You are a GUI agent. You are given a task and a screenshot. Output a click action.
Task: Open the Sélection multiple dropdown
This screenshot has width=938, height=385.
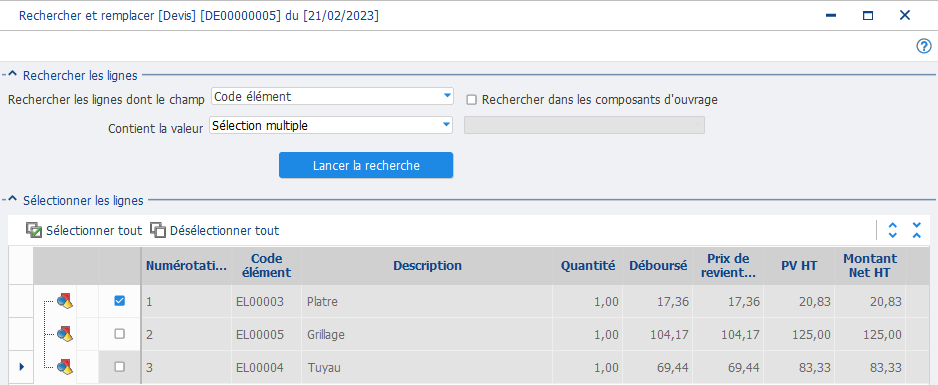coord(446,124)
